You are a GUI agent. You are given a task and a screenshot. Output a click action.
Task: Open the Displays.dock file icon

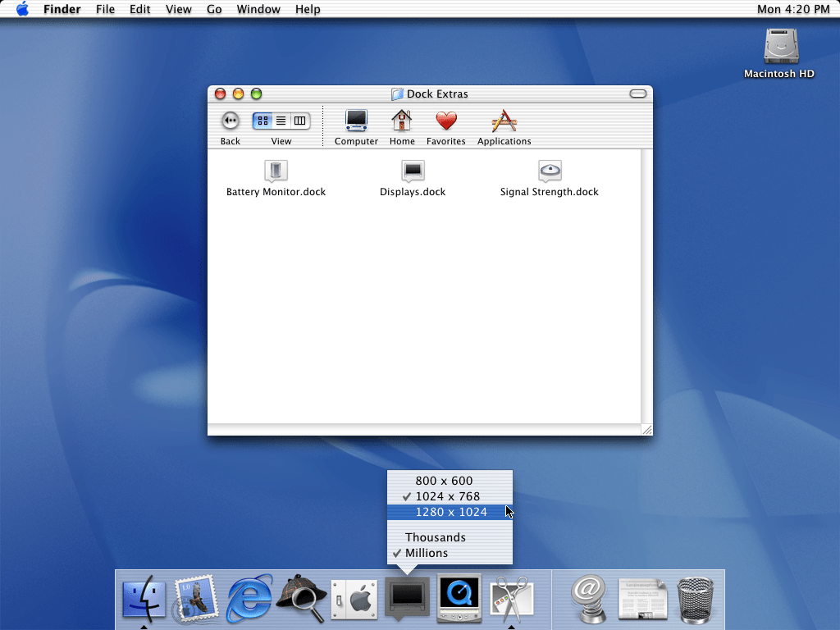[x=413, y=171]
